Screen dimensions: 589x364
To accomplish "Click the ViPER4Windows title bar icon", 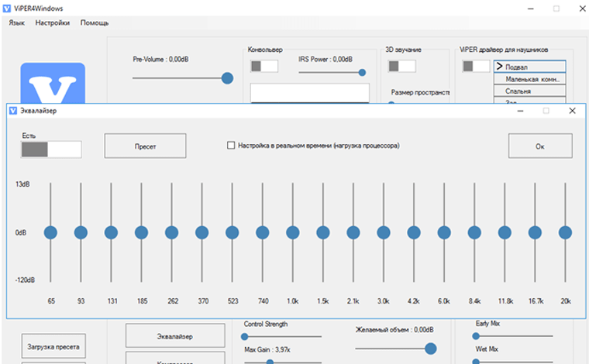I will click(8, 8).
